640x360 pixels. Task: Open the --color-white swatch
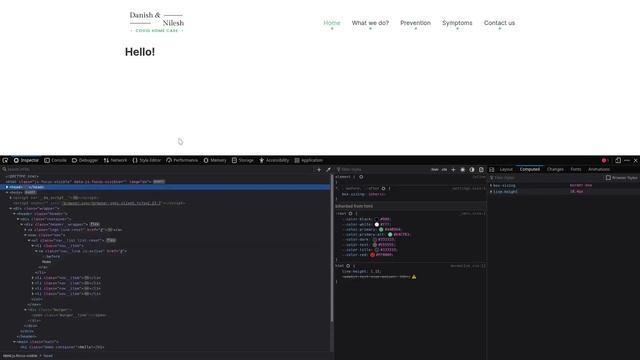point(377,224)
